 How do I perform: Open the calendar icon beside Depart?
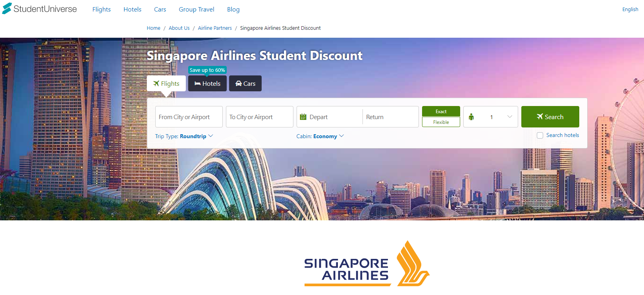[303, 117]
